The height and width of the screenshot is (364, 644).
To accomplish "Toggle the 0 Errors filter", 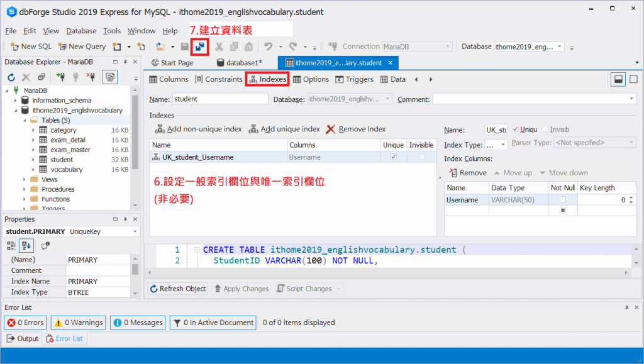I will pos(25,323).
